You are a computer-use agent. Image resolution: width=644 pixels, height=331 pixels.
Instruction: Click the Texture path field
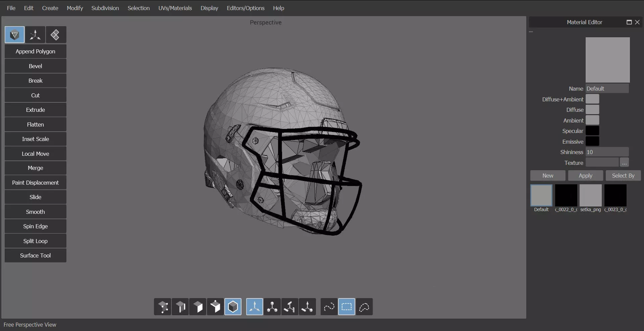(602, 163)
